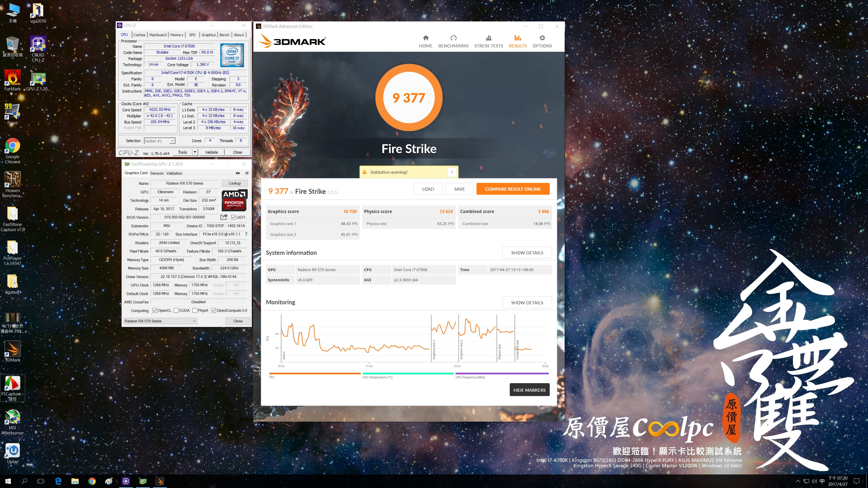Toggle PhysX checkbox in GPU-Z
The width and height of the screenshot is (868, 488).
195,310
